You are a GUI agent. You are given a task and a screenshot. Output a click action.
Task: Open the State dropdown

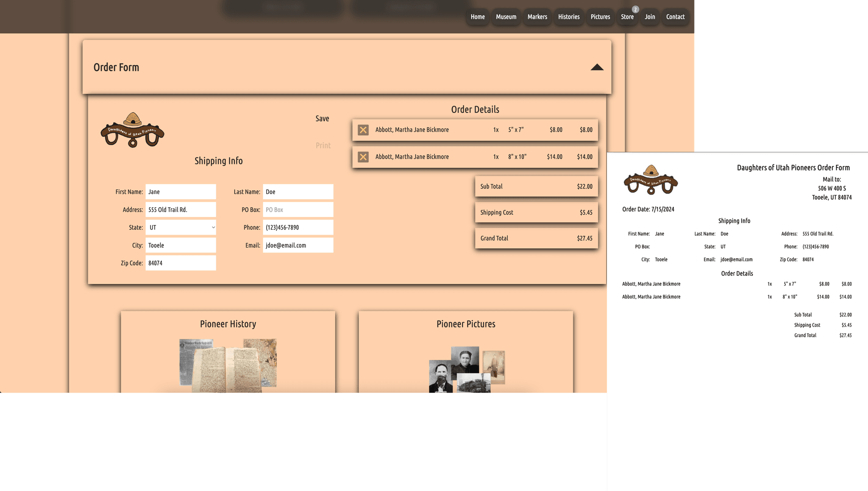pyautogui.click(x=181, y=227)
